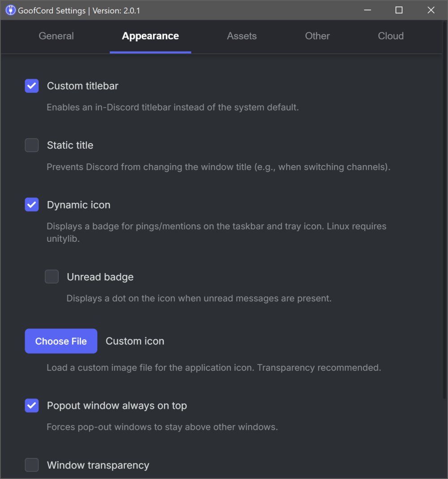This screenshot has width=448, height=479.
Task: Select the Appearance tab
Action: coord(151,36)
